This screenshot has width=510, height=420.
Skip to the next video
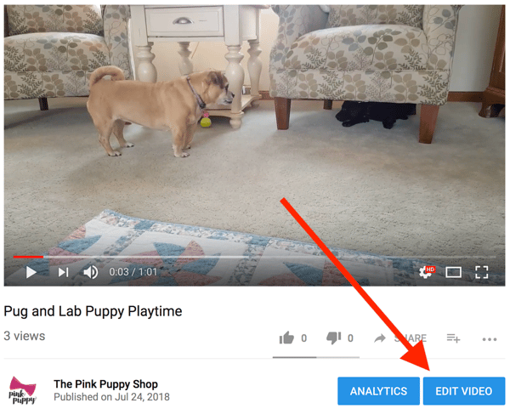click(63, 272)
